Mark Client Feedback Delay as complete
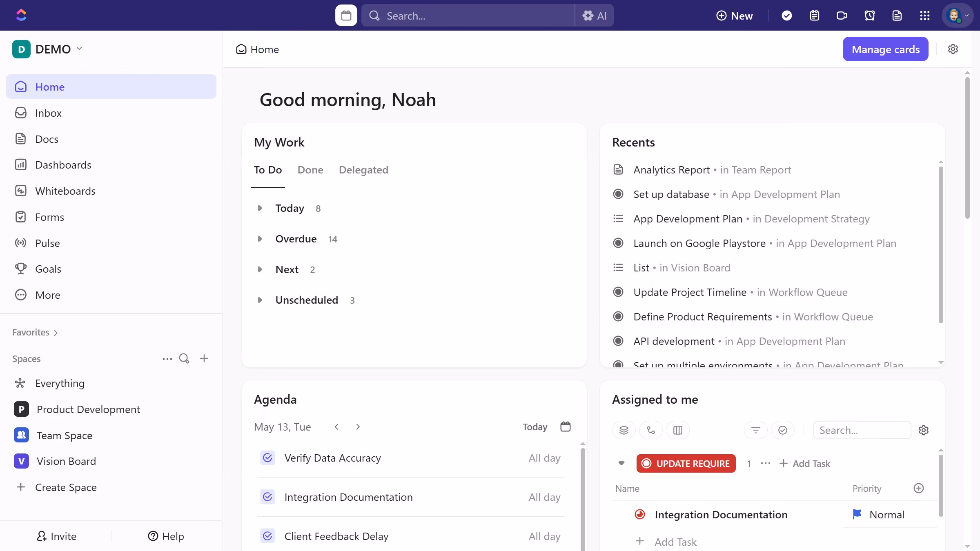Image resolution: width=980 pixels, height=551 pixels. pos(267,536)
